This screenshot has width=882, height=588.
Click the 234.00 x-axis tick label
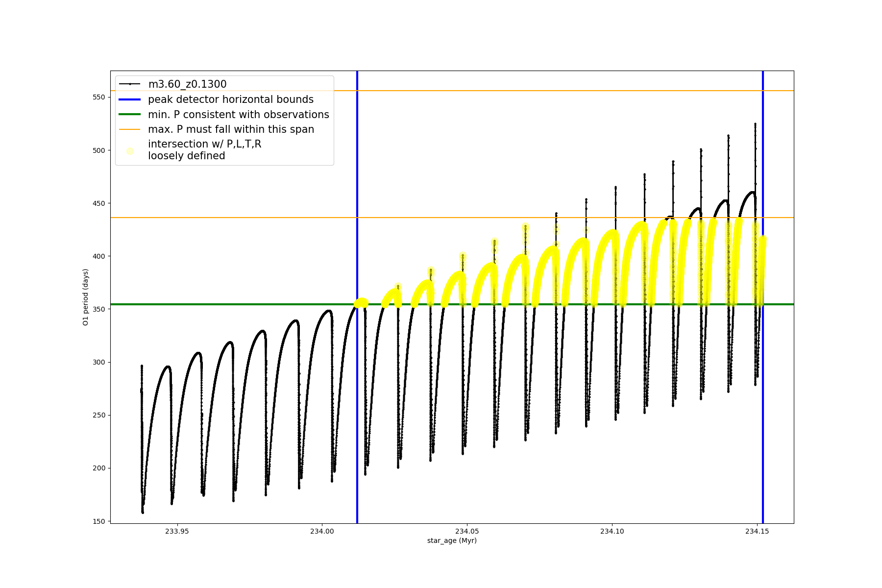pos(322,531)
